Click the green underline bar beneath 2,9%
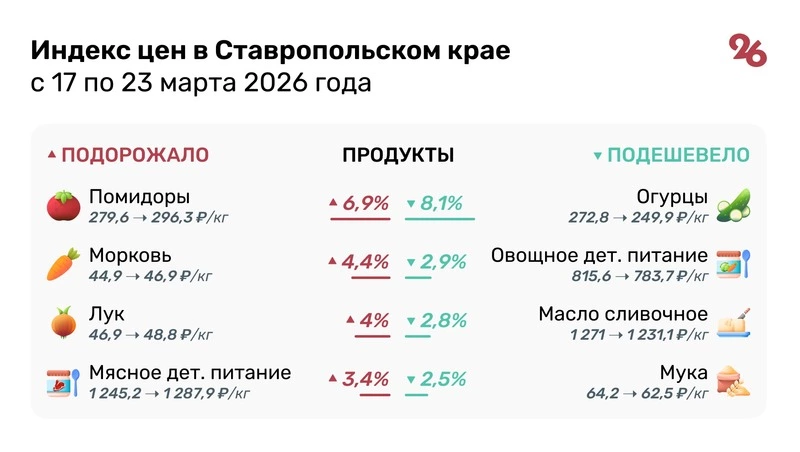 point(419,277)
